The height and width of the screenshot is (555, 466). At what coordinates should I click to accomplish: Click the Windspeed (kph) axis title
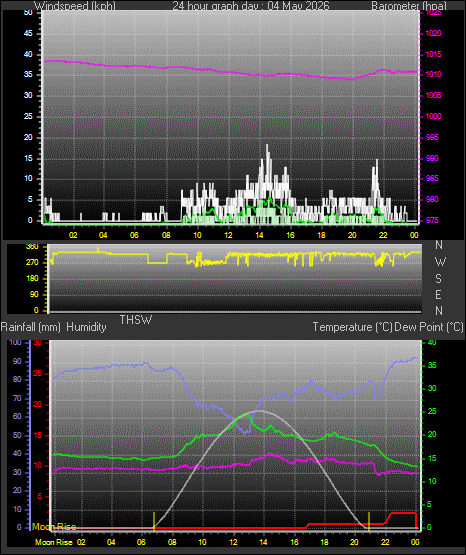pyautogui.click(x=74, y=6)
